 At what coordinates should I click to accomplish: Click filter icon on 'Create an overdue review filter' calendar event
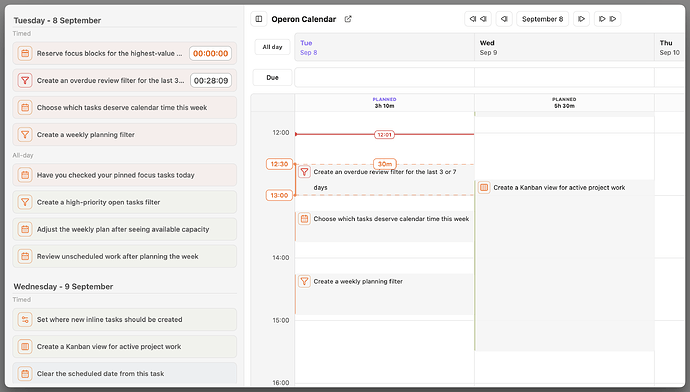pyautogui.click(x=304, y=172)
